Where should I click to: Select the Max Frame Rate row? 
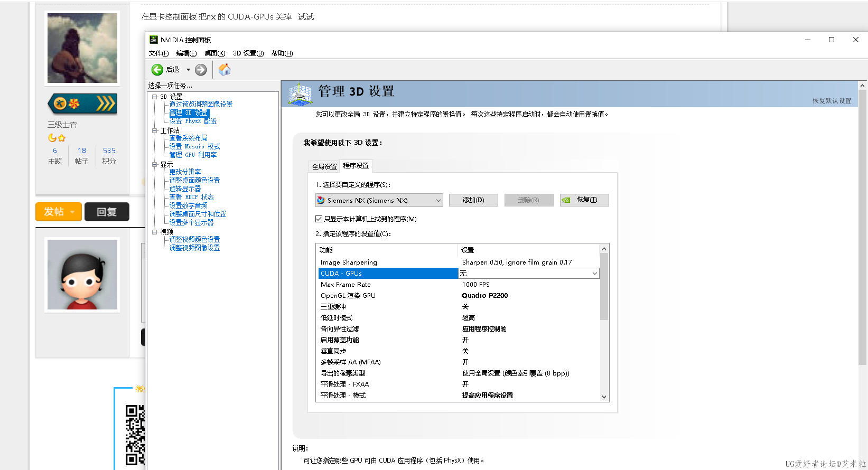pyautogui.click(x=459, y=285)
